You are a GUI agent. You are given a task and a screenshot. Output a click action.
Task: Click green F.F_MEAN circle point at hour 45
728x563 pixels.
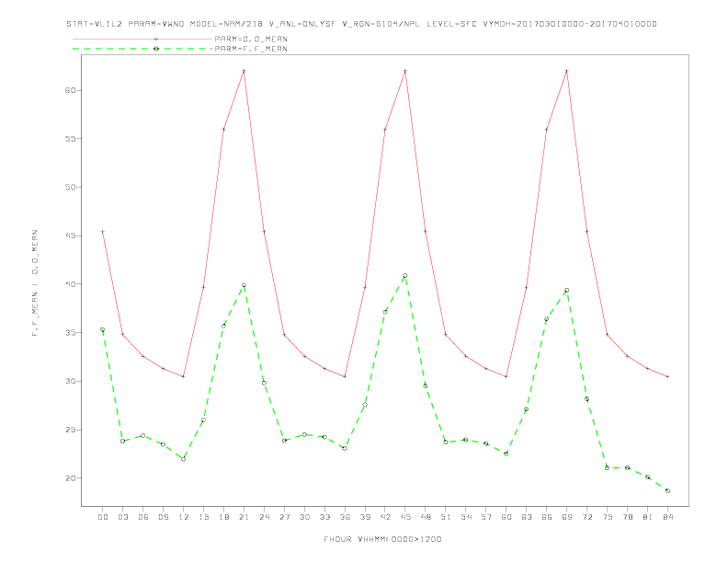click(x=405, y=275)
